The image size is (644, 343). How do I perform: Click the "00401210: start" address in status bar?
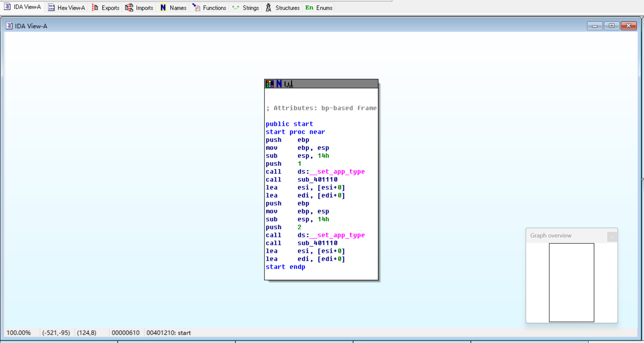coord(169,333)
